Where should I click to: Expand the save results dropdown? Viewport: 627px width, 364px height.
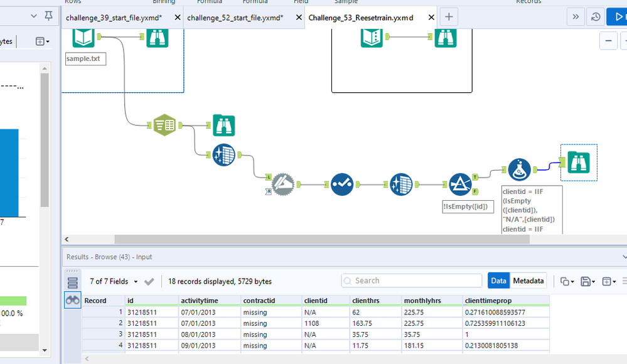587,281
